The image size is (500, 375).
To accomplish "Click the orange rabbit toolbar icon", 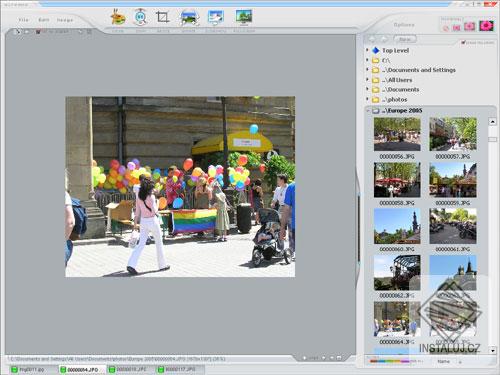I will point(118,17).
